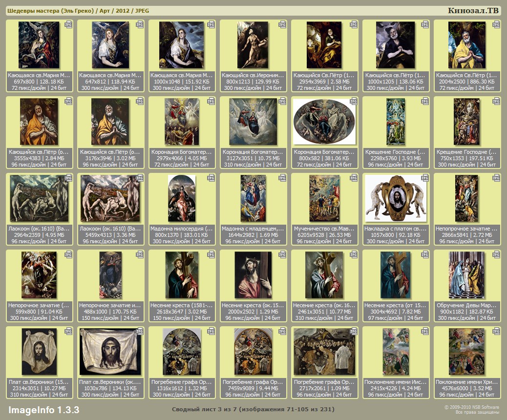Click the JPG badge on the 800x582 card

click(x=354, y=101)
